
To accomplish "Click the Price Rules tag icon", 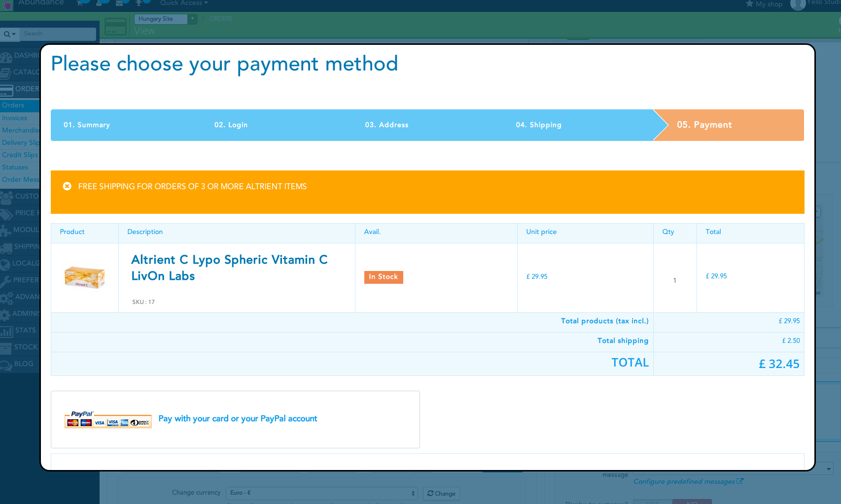I will (x=6, y=214).
